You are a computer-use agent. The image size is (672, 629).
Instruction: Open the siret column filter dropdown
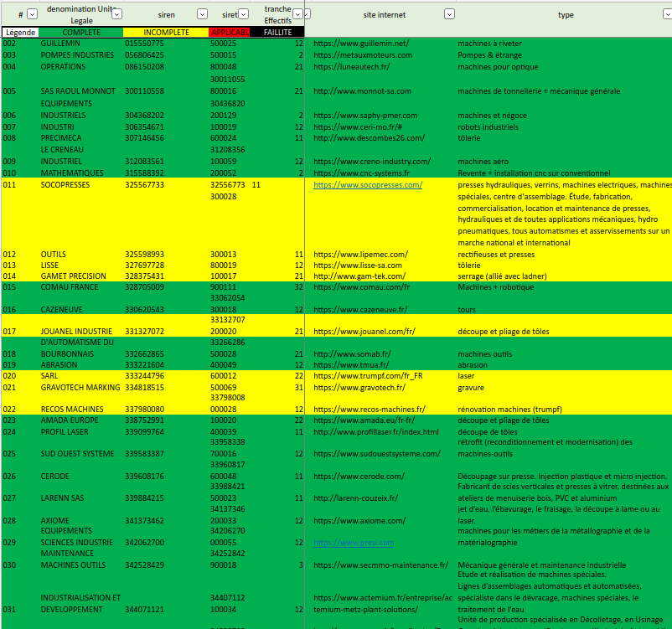point(244,14)
